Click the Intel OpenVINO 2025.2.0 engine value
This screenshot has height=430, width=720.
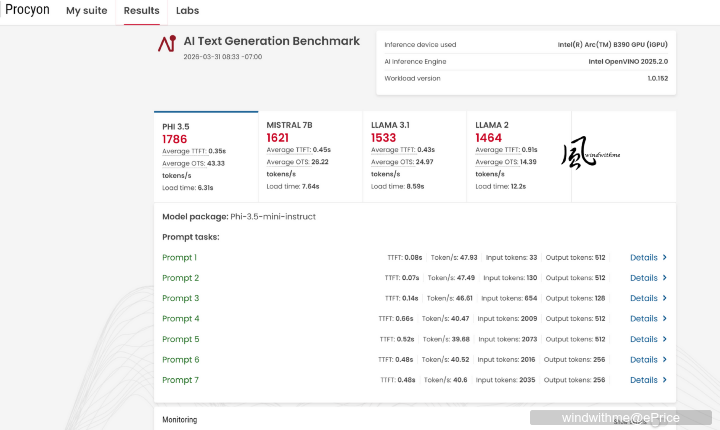[628, 62]
